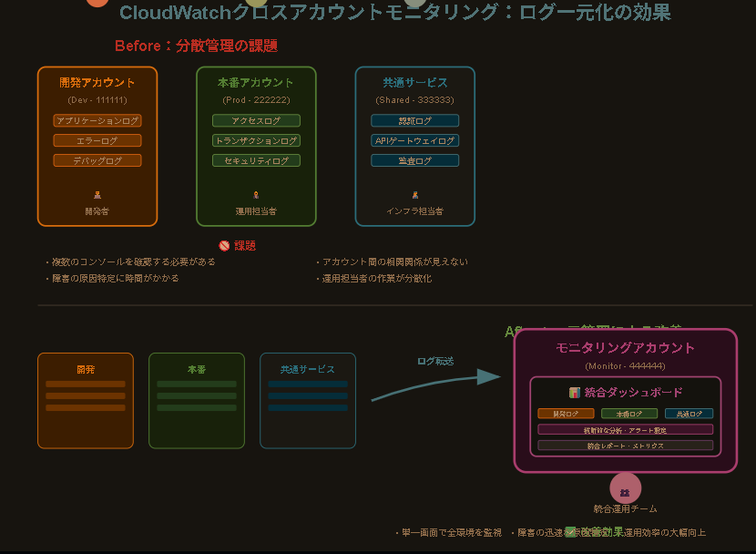
Task: Click the ログ転送 label
Action: pyautogui.click(x=435, y=361)
